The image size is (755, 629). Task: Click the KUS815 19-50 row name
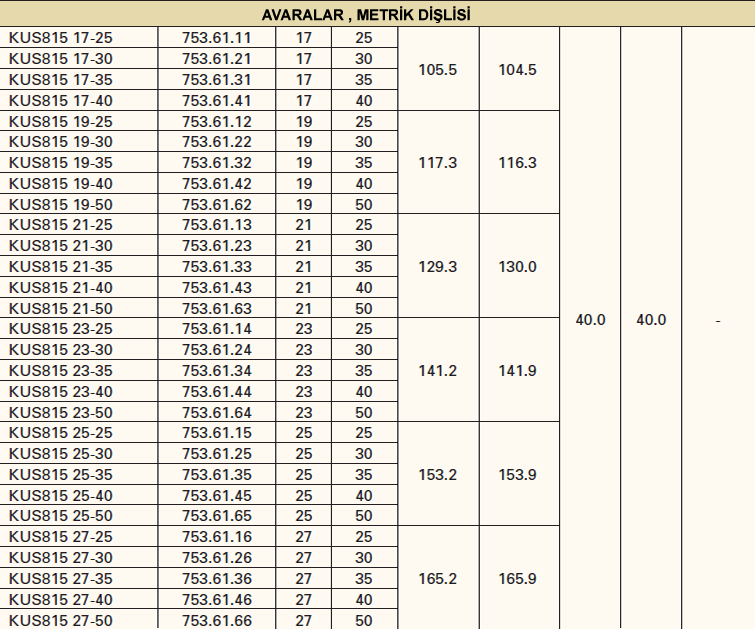[x=61, y=205]
